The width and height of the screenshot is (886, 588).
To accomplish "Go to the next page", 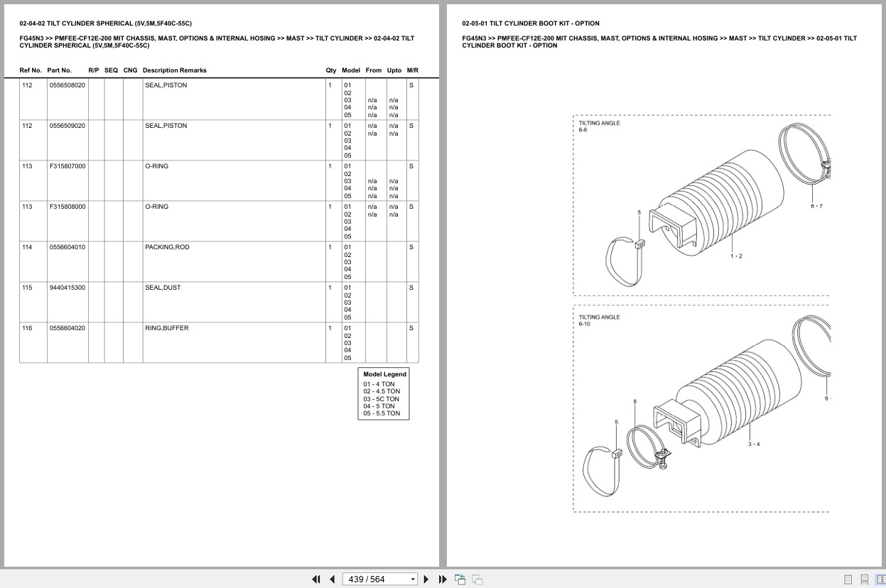I will [426, 579].
